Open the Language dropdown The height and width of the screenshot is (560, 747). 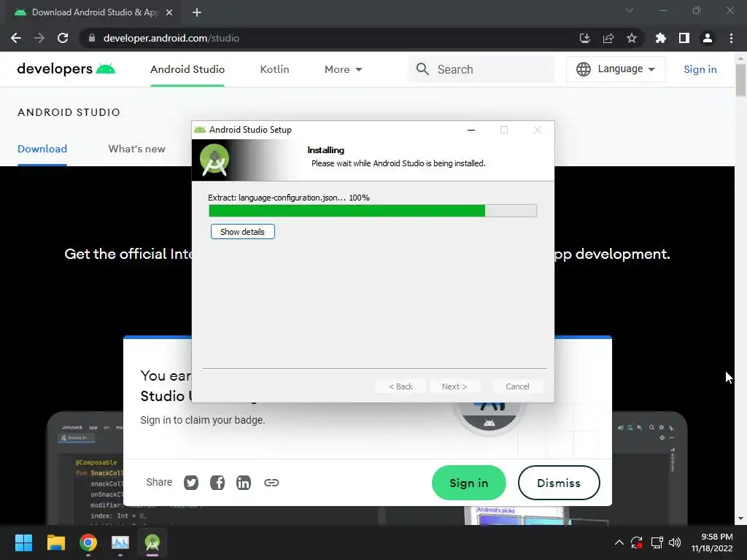click(616, 69)
